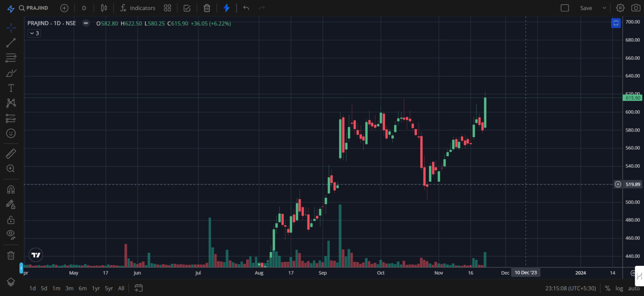This screenshot has width=644, height=296.
Task: Open the go to date calendar icon
Action: point(138,288)
